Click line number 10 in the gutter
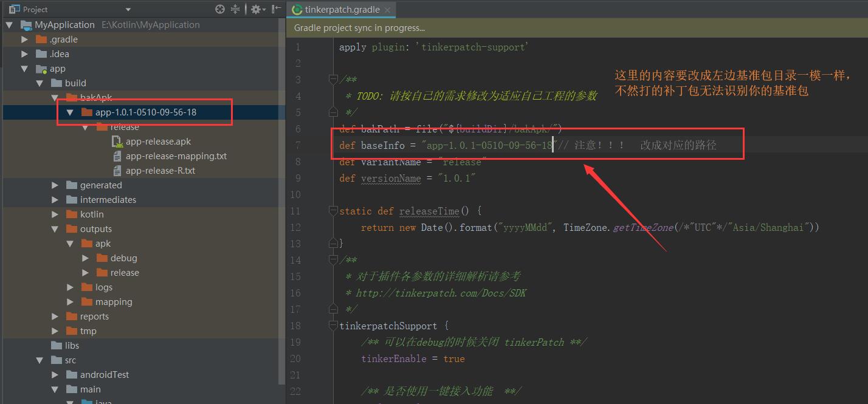Image resolution: width=868 pixels, height=404 pixels. (295, 194)
